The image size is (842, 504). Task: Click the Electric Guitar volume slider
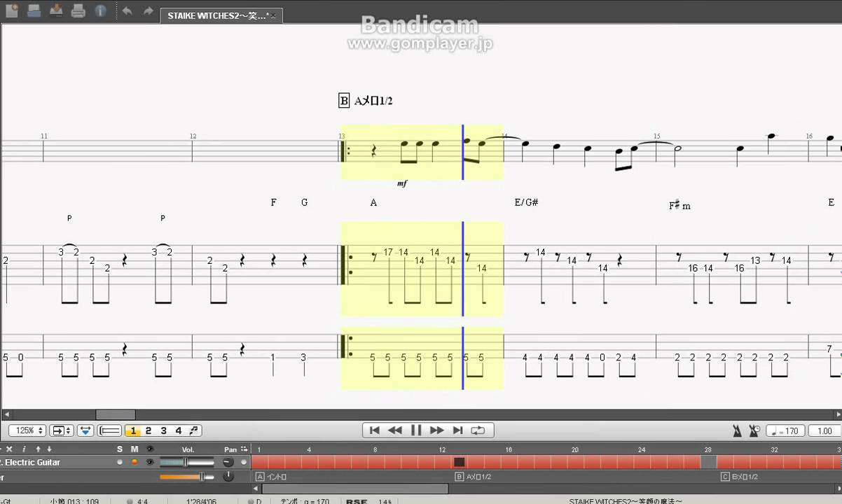[186, 462]
